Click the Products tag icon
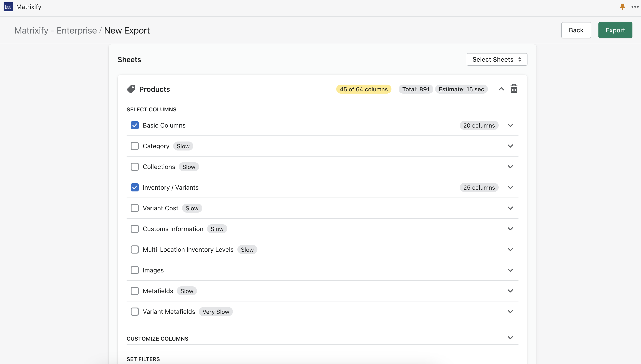The height and width of the screenshot is (364, 641). (131, 89)
